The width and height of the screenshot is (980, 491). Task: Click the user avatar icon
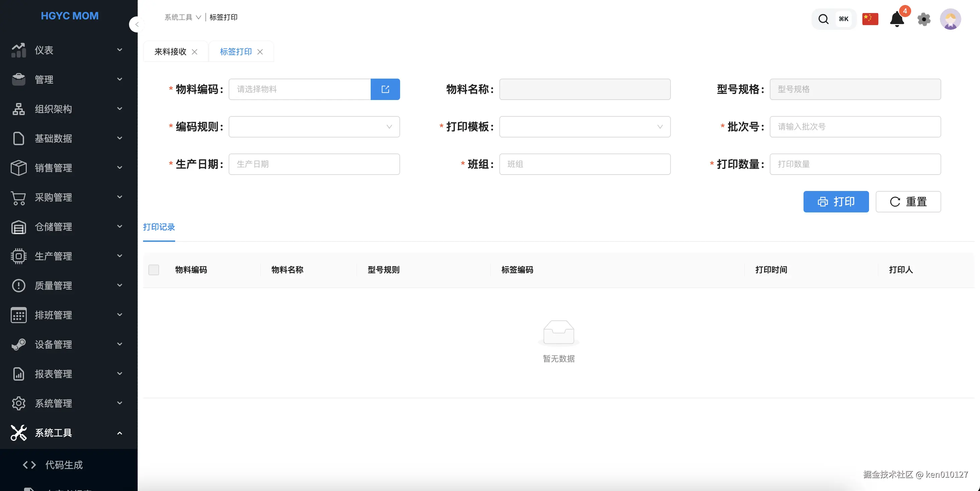pos(950,19)
